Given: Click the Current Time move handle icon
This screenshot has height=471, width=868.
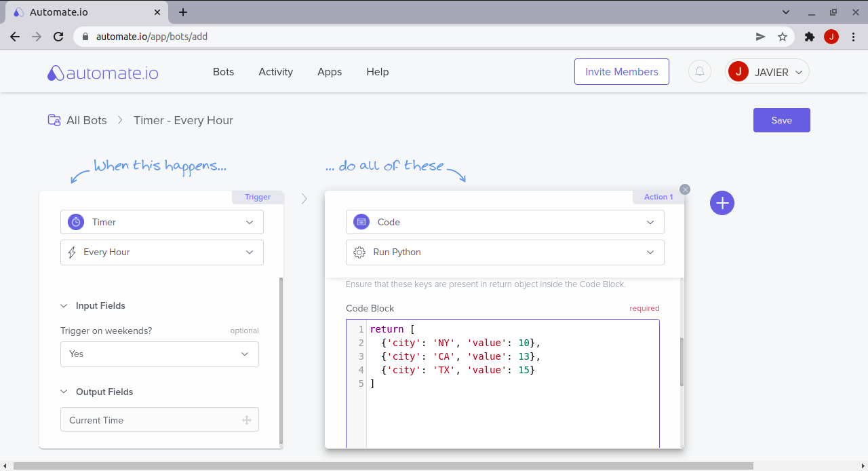Looking at the screenshot, I should (247, 420).
